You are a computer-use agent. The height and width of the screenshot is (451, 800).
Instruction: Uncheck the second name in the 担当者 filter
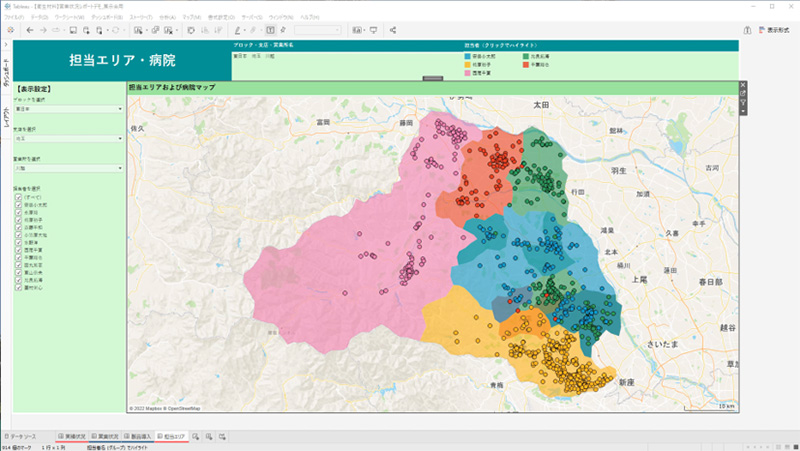click(18, 212)
